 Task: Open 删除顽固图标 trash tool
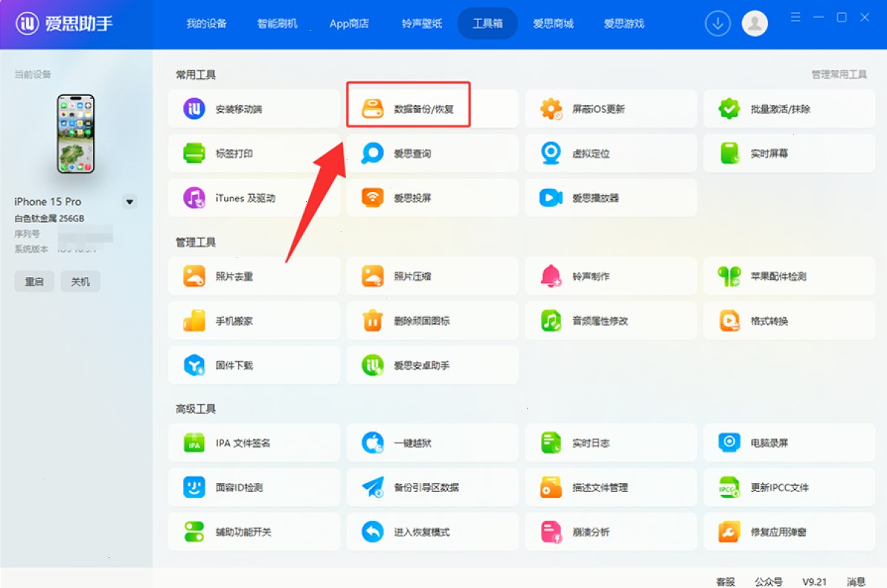coord(432,321)
